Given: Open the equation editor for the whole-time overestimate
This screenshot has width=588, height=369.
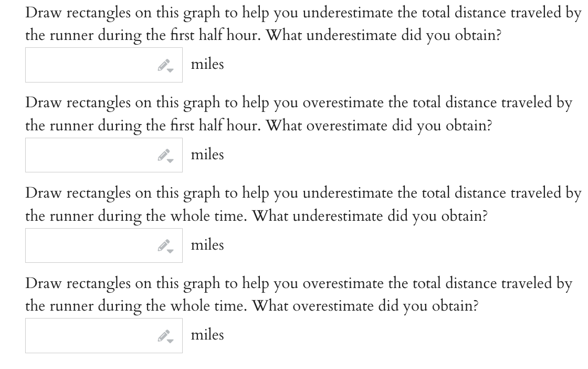Looking at the screenshot, I should pos(163,334).
